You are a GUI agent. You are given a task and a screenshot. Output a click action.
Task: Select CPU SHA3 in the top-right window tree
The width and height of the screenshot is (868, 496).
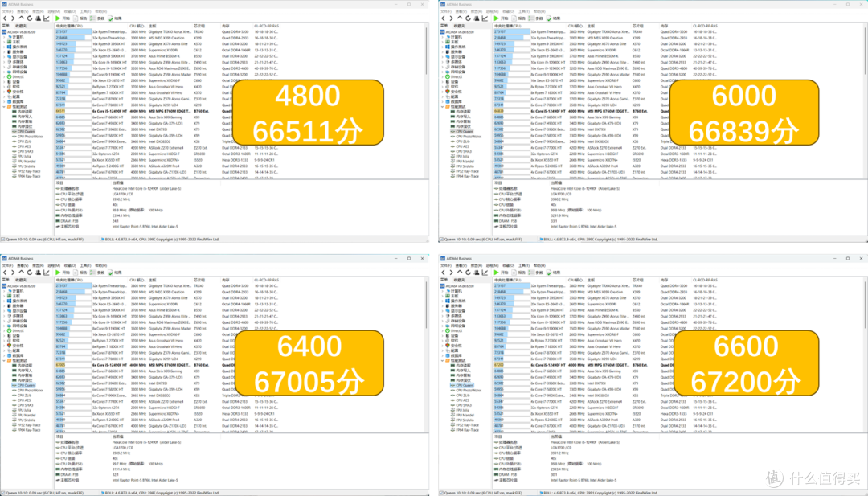[x=463, y=152]
